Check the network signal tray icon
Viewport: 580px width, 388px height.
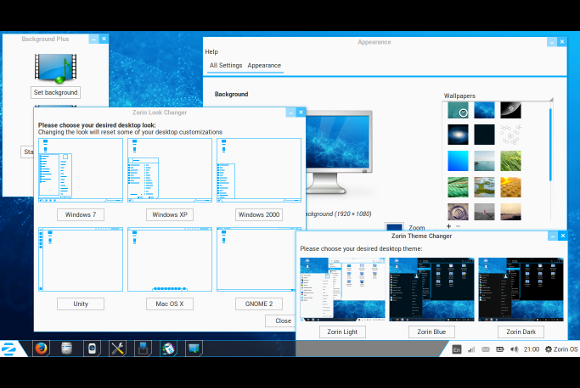tap(471, 349)
